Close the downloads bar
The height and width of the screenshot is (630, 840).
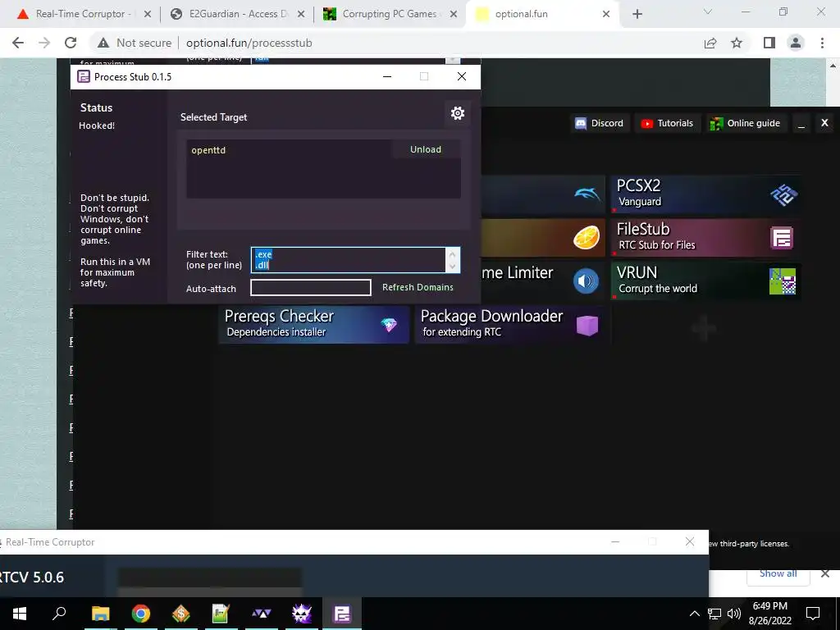coord(825,573)
